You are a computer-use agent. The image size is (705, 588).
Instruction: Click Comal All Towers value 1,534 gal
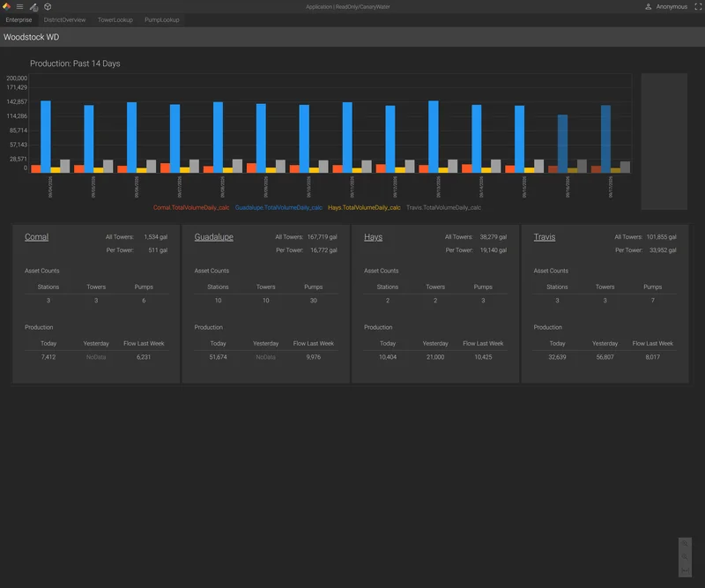(x=156, y=237)
